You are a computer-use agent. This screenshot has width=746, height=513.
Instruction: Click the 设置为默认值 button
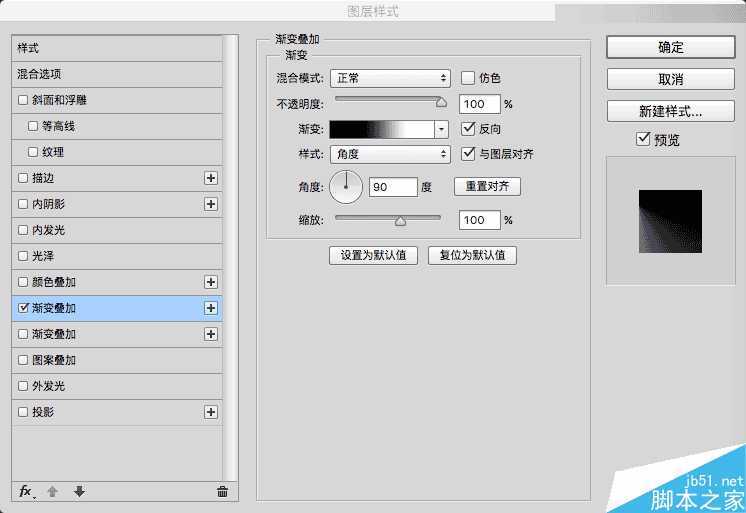click(x=373, y=255)
